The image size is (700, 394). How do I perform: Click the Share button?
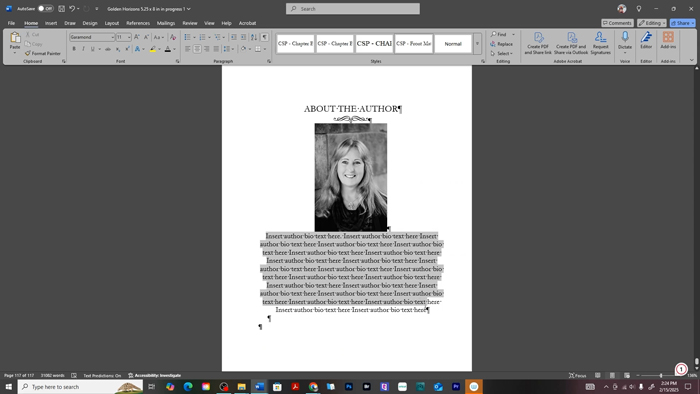point(682,23)
